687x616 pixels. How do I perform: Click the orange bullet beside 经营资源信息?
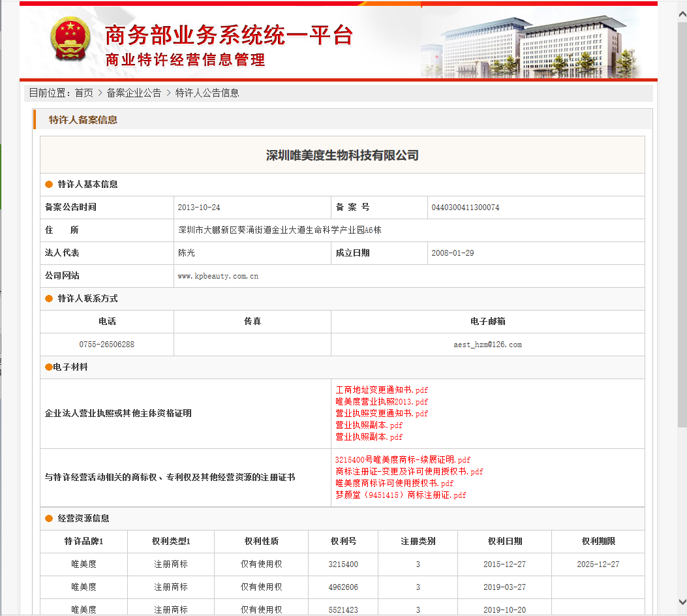49,519
